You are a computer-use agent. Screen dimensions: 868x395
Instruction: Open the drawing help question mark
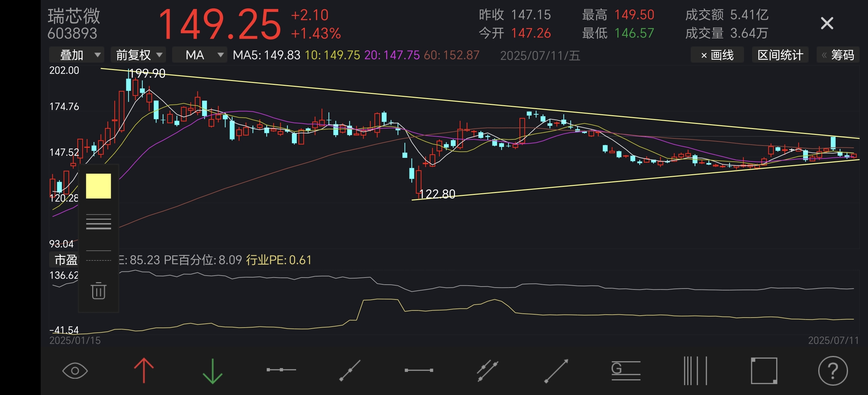pos(832,370)
